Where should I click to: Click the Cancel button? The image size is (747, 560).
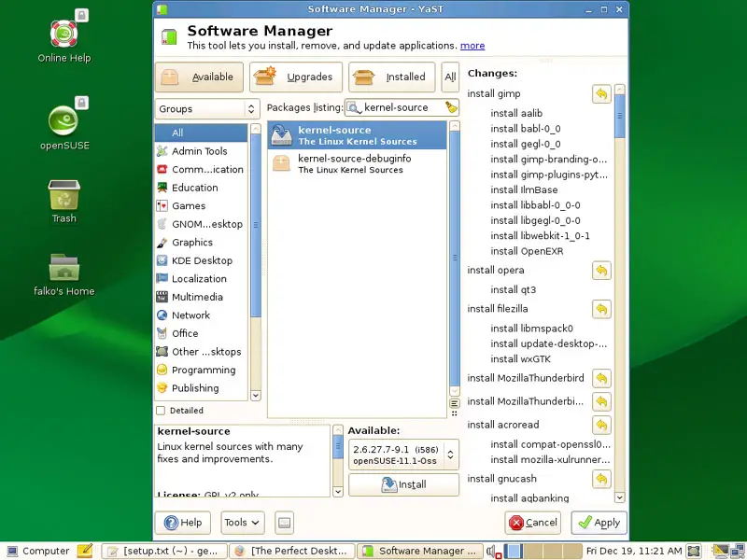pos(532,523)
